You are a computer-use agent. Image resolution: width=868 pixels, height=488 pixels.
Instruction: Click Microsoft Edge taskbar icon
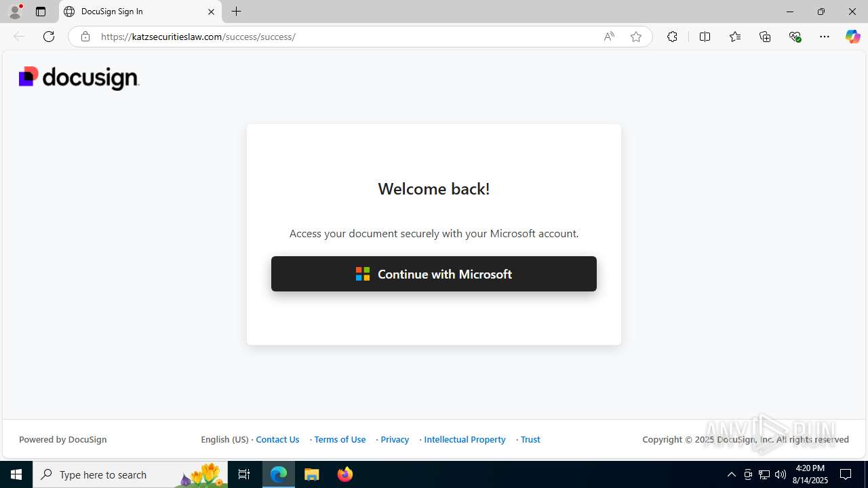point(279,474)
